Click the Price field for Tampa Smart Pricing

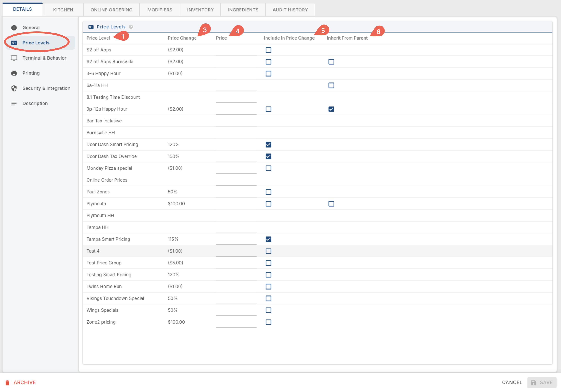tap(236, 239)
